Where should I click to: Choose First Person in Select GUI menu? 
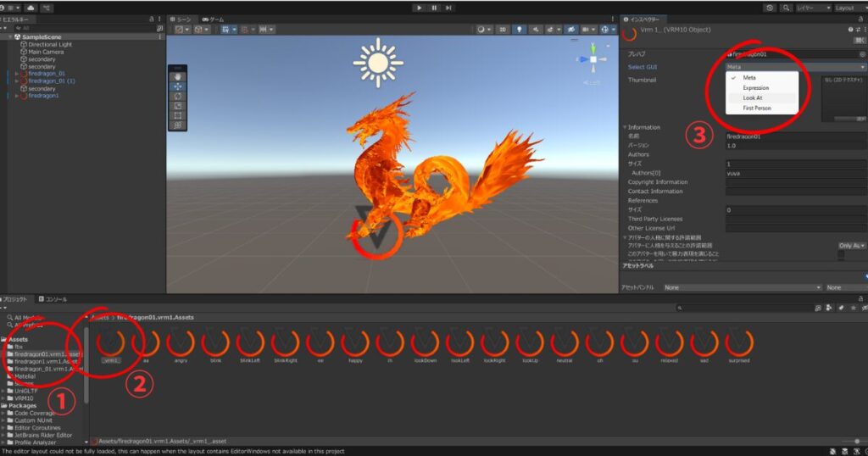762,108
